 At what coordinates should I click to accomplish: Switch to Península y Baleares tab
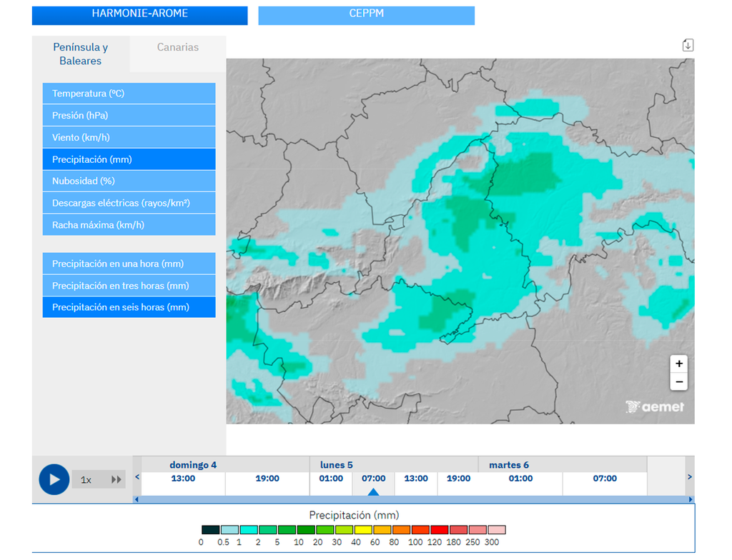pyautogui.click(x=81, y=54)
